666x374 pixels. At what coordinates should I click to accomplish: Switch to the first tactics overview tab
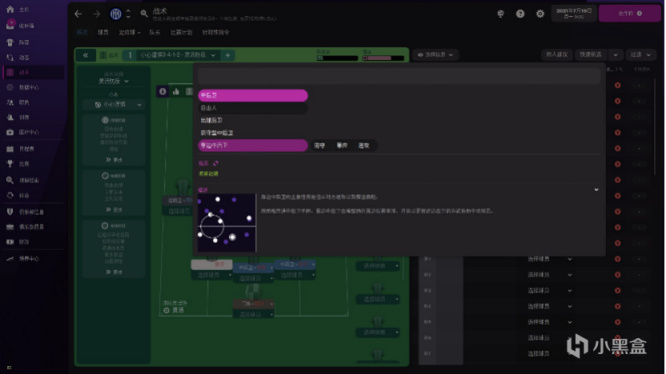click(x=82, y=32)
